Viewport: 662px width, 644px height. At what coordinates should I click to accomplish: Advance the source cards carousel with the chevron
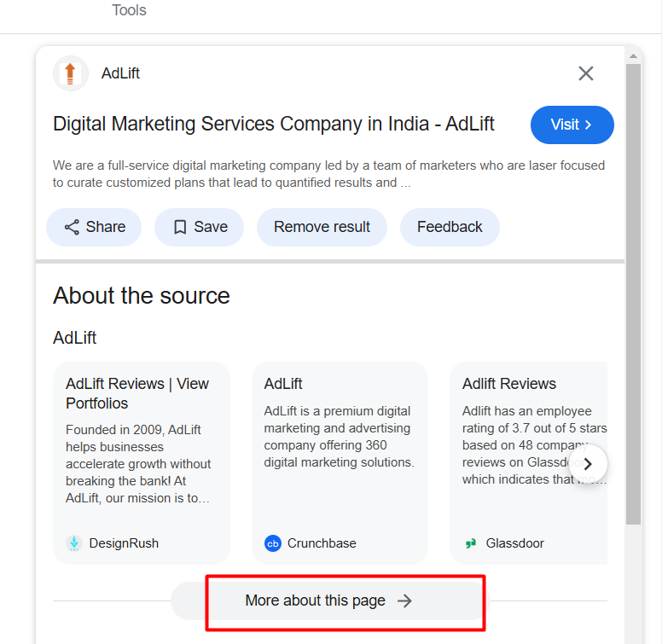(x=588, y=464)
